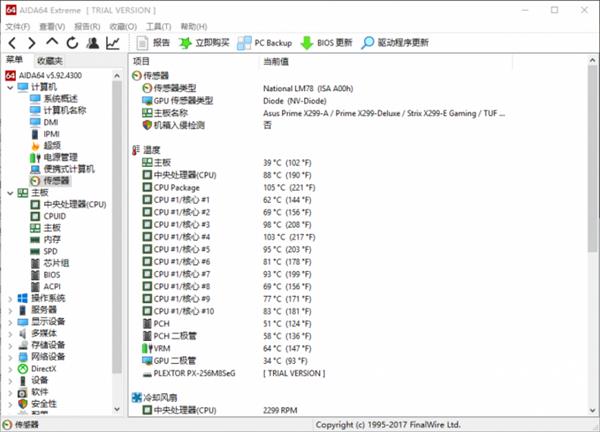This screenshot has height=432, width=600.
Task: Select 传感器 sensor tree item
Action: pos(50,181)
